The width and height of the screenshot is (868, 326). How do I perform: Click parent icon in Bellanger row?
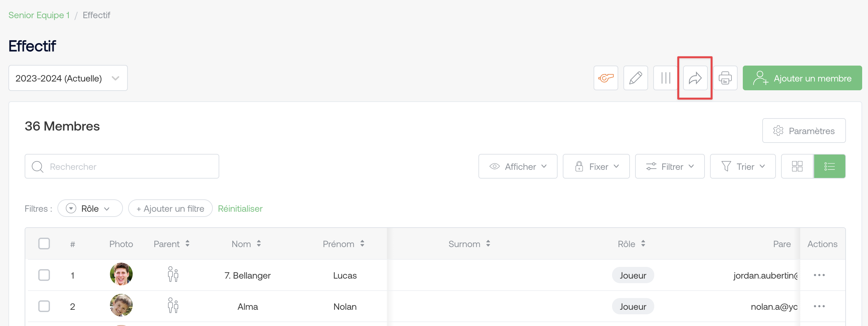[173, 275]
